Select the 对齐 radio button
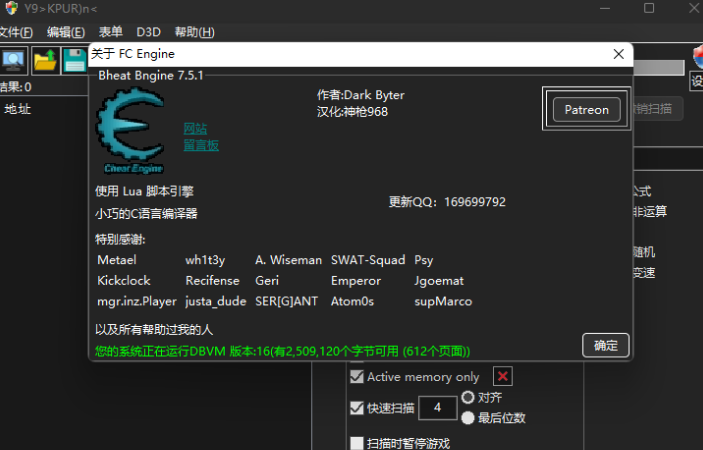The height and width of the screenshot is (450, 703). [x=468, y=397]
